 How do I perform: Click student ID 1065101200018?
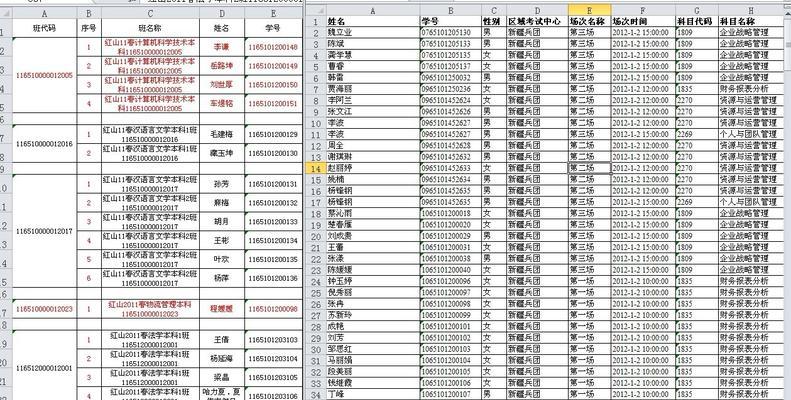[x=450, y=214]
